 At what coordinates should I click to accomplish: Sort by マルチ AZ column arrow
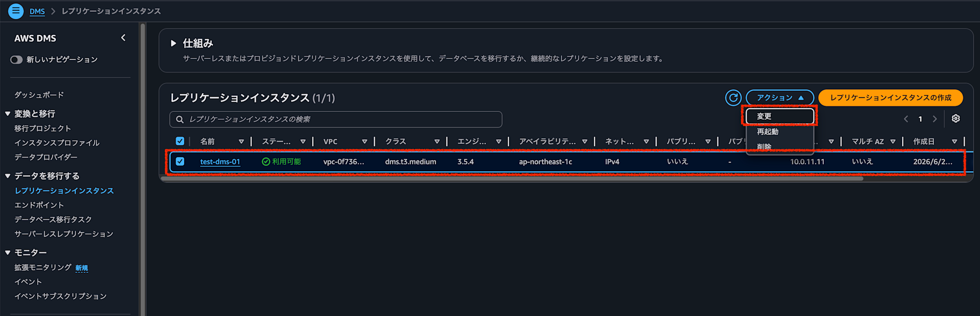(x=893, y=142)
